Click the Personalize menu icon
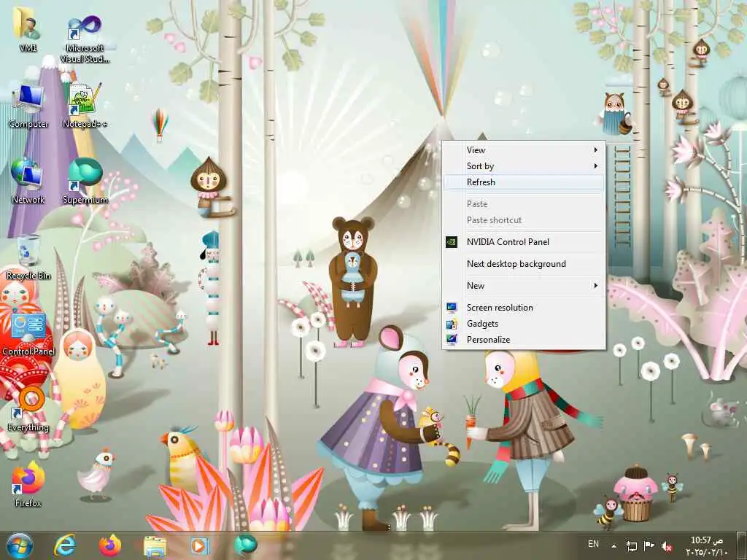747x560 pixels. [x=451, y=340]
